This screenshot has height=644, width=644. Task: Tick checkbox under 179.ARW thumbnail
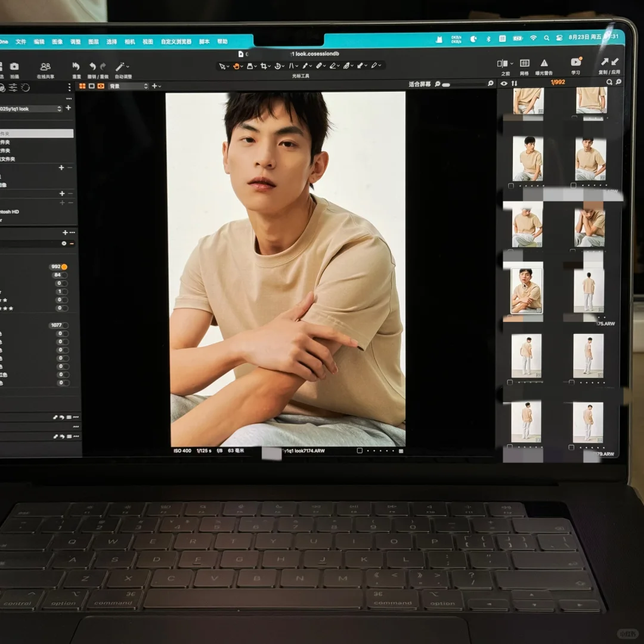571,447
